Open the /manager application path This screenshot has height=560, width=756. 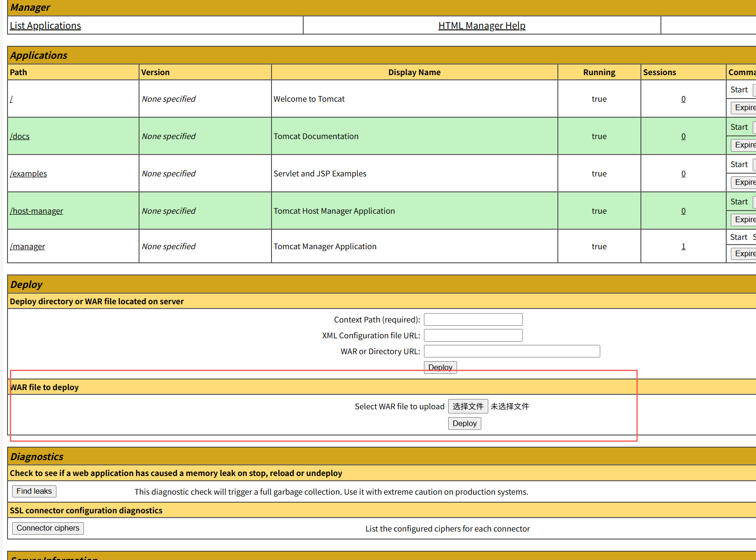coord(28,246)
